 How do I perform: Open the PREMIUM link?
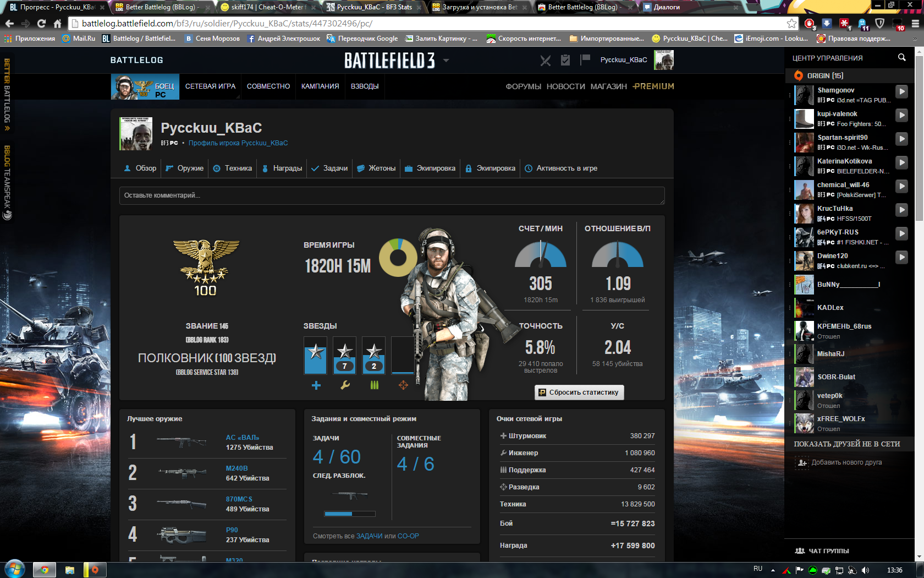653,86
